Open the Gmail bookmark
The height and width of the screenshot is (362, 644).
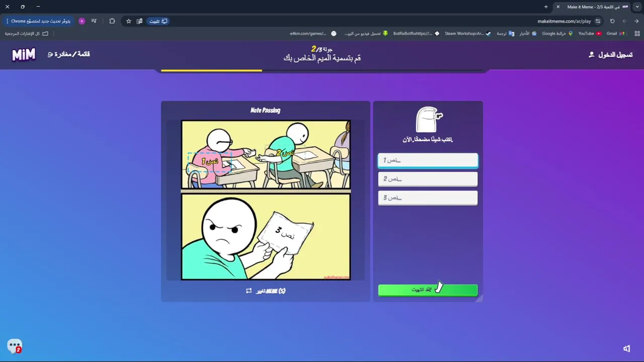click(x=615, y=34)
